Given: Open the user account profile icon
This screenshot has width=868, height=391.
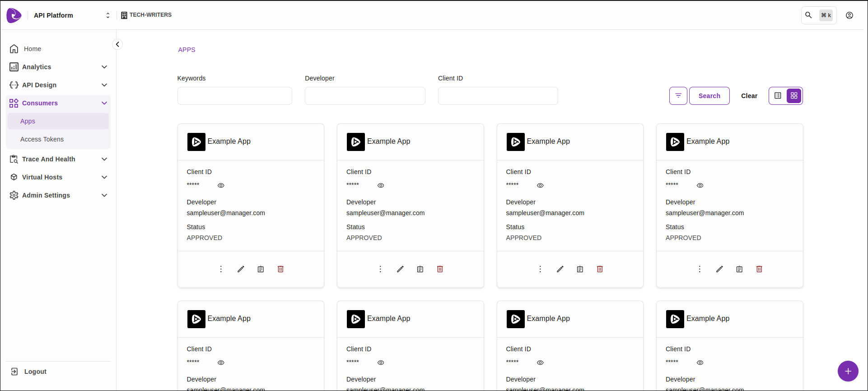Looking at the screenshot, I should click(x=849, y=15).
